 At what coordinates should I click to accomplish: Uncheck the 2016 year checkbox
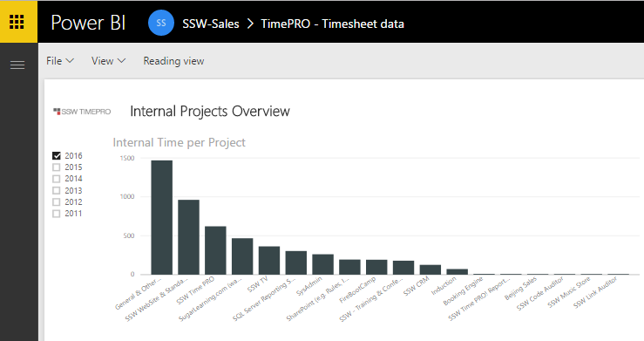57,156
